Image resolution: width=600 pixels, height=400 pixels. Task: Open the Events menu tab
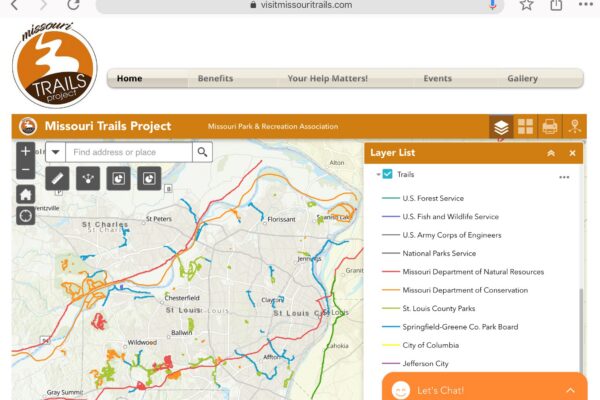(x=437, y=78)
